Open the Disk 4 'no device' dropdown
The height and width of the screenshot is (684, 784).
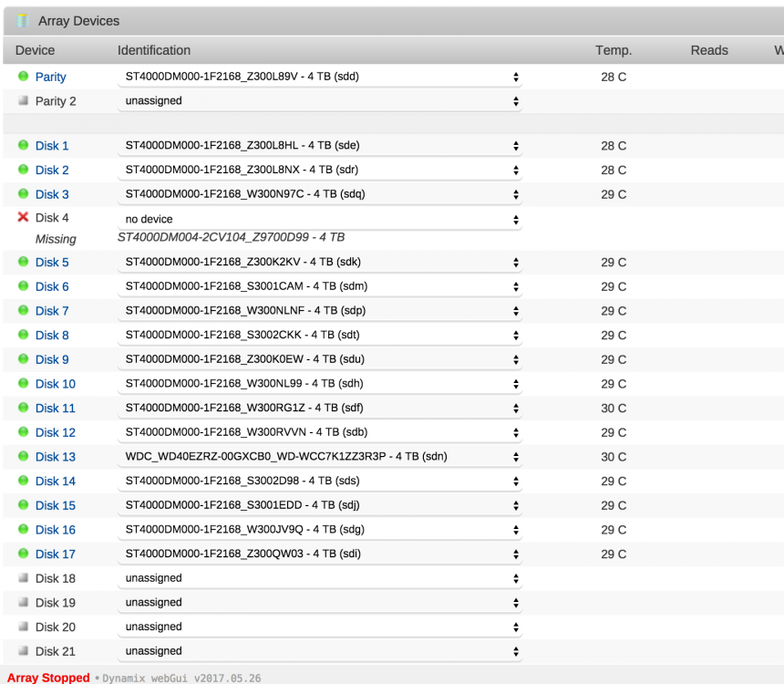320,219
